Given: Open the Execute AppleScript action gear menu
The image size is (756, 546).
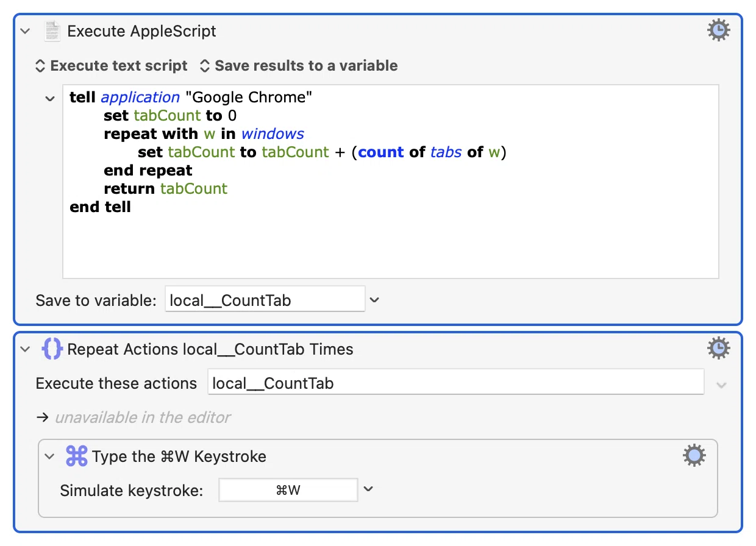Looking at the screenshot, I should pyautogui.click(x=719, y=30).
